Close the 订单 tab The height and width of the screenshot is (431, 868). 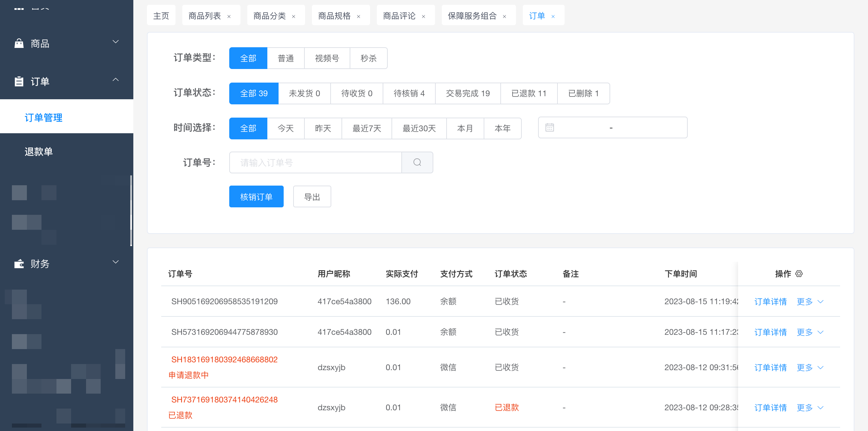[x=553, y=16]
